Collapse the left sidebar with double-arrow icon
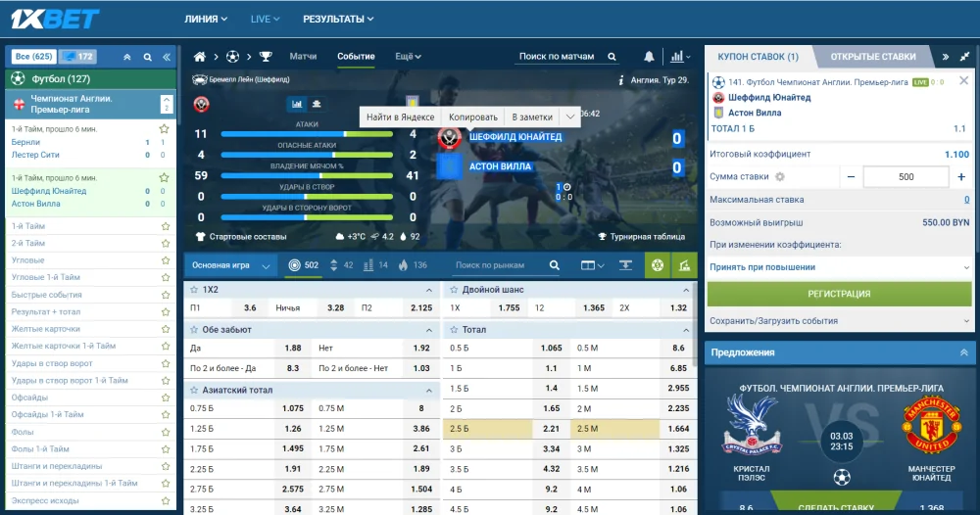Image resolution: width=980 pixels, height=515 pixels. tap(167, 57)
